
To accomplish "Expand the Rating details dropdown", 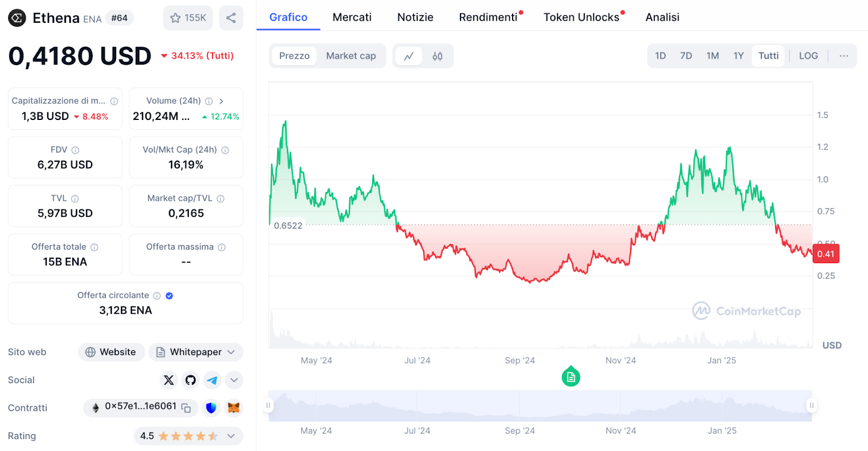I will point(231,436).
